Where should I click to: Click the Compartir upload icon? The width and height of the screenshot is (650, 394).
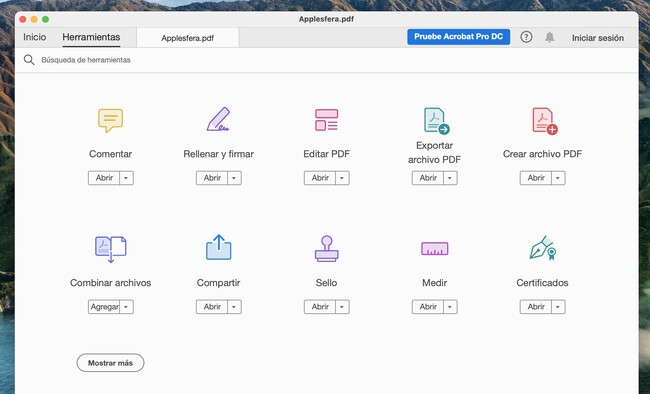tap(218, 248)
